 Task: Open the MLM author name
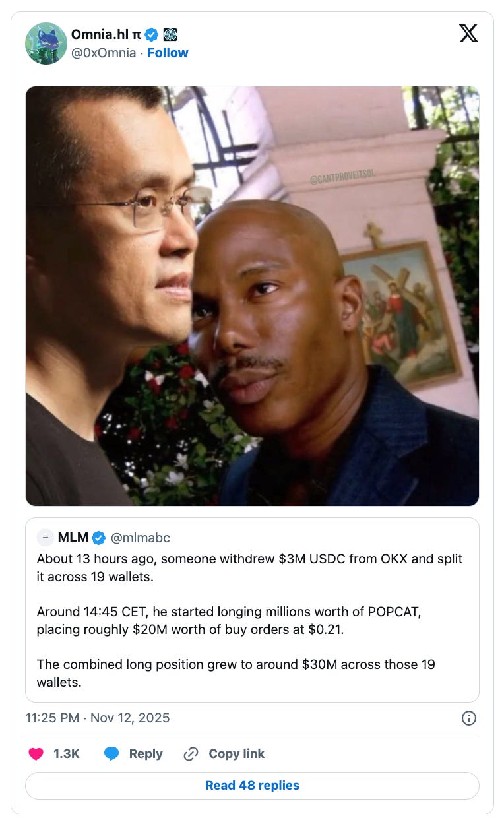(x=73, y=538)
